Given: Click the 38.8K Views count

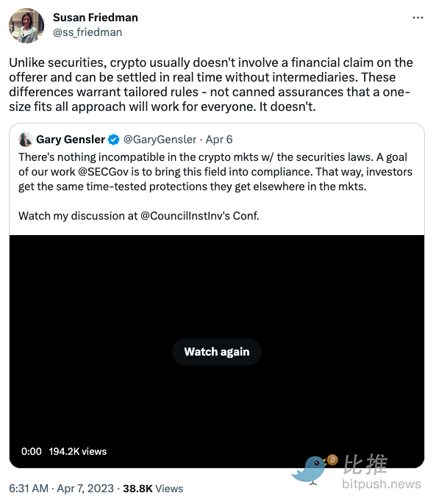Looking at the screenshot, I should point(153,489).
